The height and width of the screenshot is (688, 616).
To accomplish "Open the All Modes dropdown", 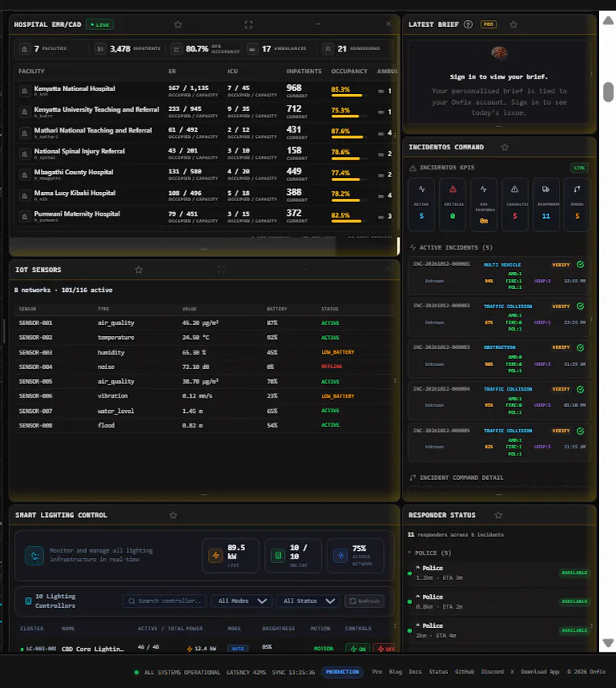I will 242,601.
